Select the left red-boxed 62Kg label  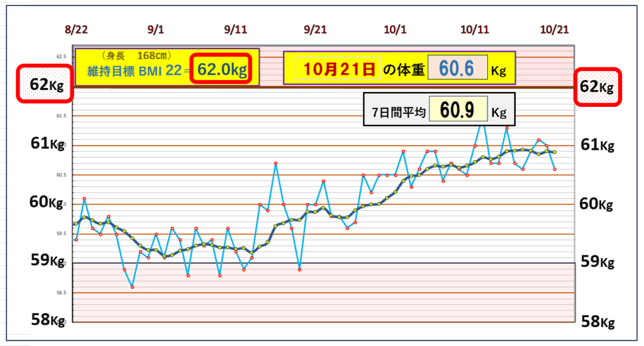coord(43,84)
